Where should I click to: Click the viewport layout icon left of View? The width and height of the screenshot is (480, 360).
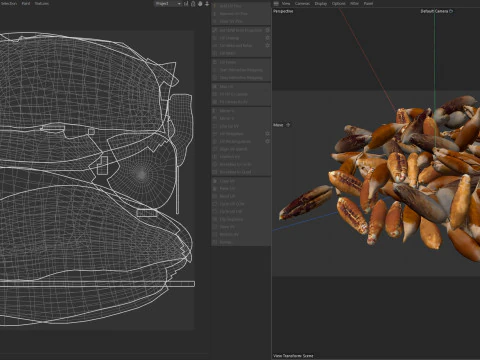coord(276,3)
